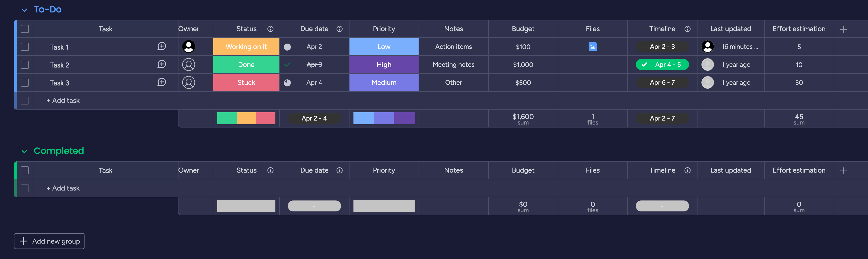Show Due date info in Completed group
This screenshot has width=868, height=259.
(x=340, y=171)
